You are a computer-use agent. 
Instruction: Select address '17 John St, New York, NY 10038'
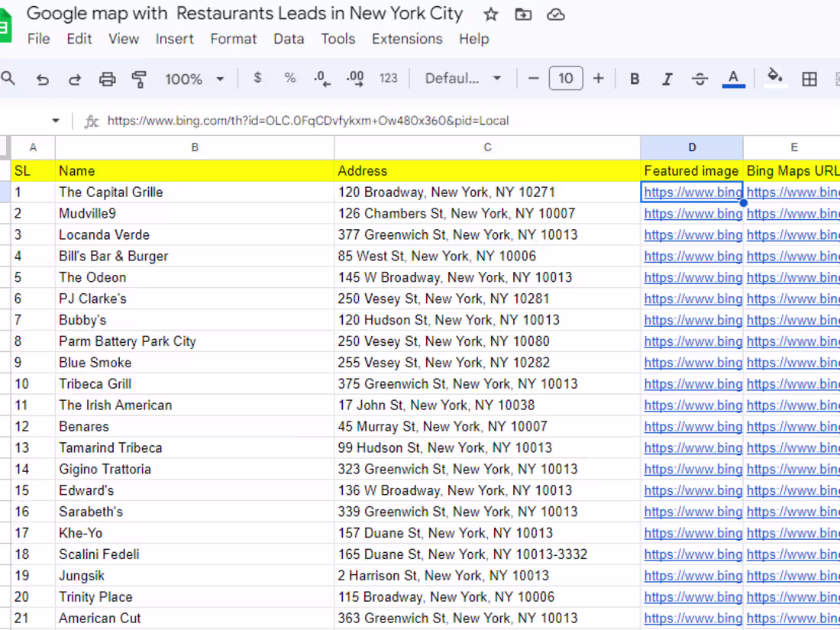(x=487, y=405)
